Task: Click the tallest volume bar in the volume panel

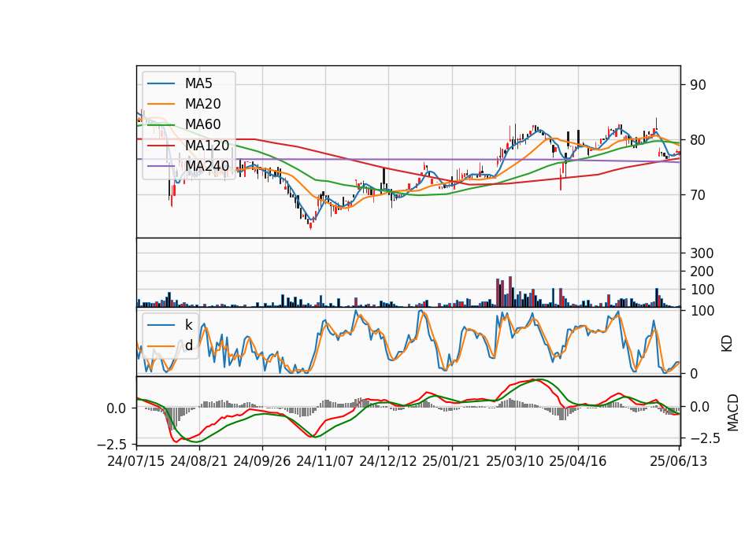Action: click(x=510, y=291)
